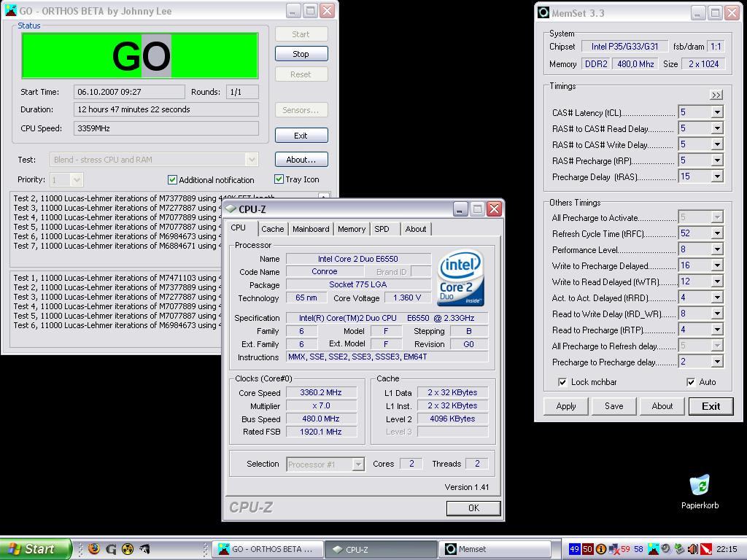Open the RAS# Precharge (tRP) dropdown
Screen dimensions: 747x560
717,160
